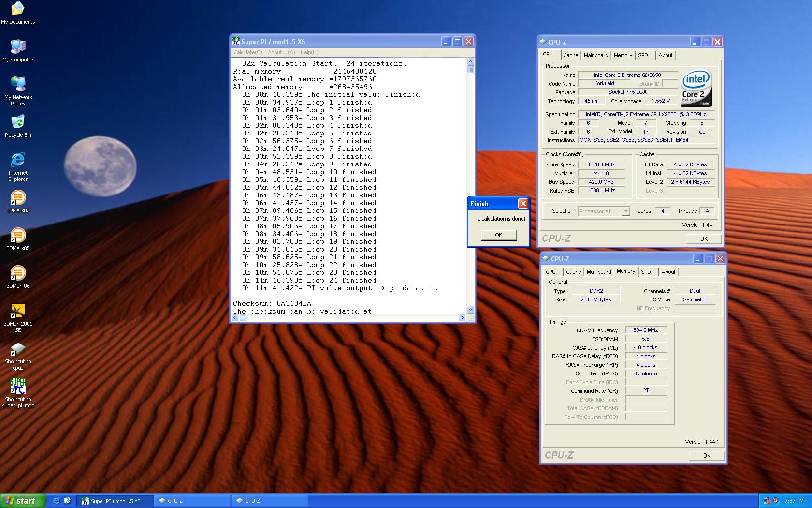This screenshot has height=508, width=812.
Task: Open the Windows start button
Action: (x=23, y=501)
